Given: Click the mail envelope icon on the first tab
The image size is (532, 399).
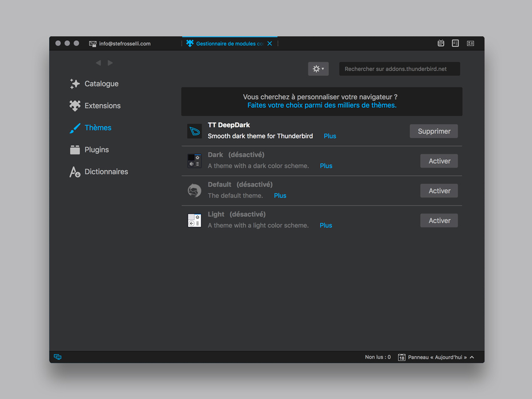Looking at the screenshot, I should coord(93,44).
